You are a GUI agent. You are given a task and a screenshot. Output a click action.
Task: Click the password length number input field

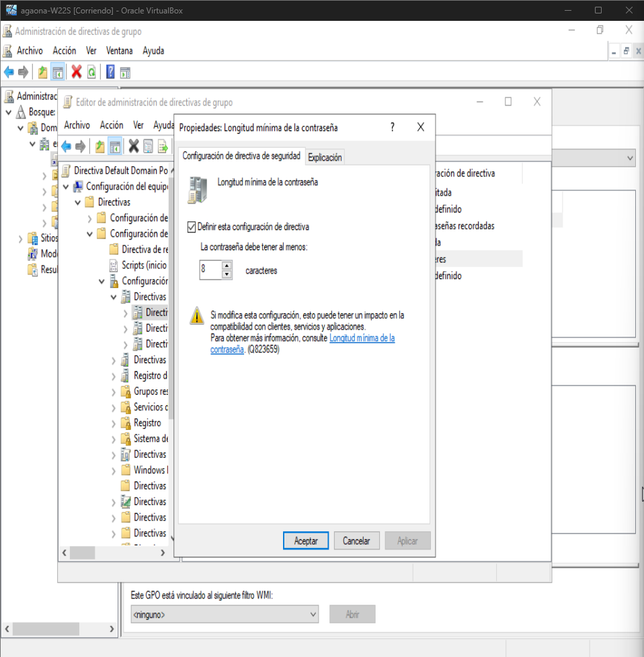point(210,270)
